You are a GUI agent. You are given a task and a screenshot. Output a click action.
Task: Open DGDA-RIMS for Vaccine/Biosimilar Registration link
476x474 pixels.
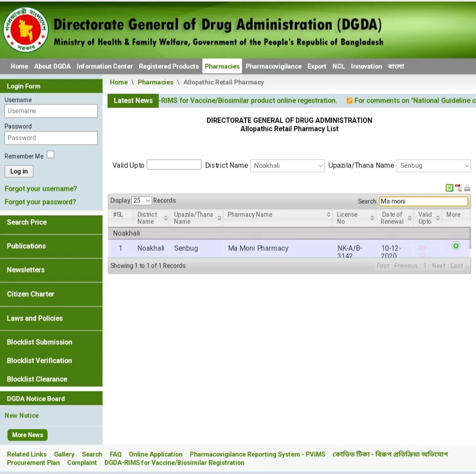click(x=174, y=463)
